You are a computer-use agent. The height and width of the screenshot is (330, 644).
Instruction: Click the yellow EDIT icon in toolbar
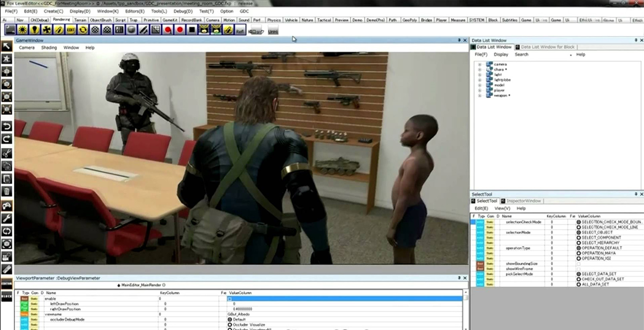(71, 30)
